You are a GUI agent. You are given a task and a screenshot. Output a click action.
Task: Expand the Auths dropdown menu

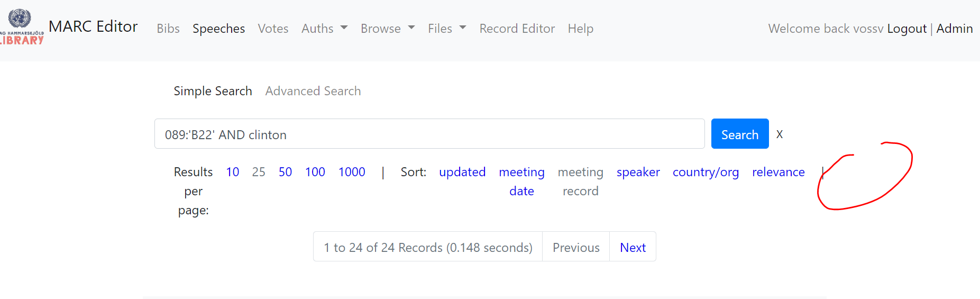pyautogui.click(x=324, y=29)
